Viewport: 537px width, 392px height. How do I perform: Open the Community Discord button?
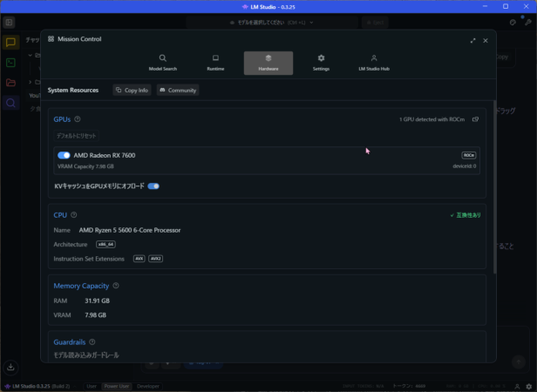pos(178,90)
